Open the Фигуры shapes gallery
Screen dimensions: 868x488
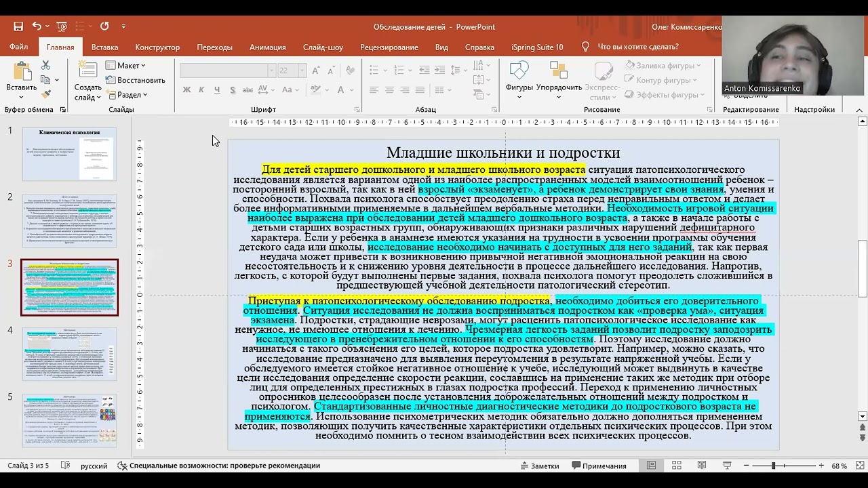(519, 77)
